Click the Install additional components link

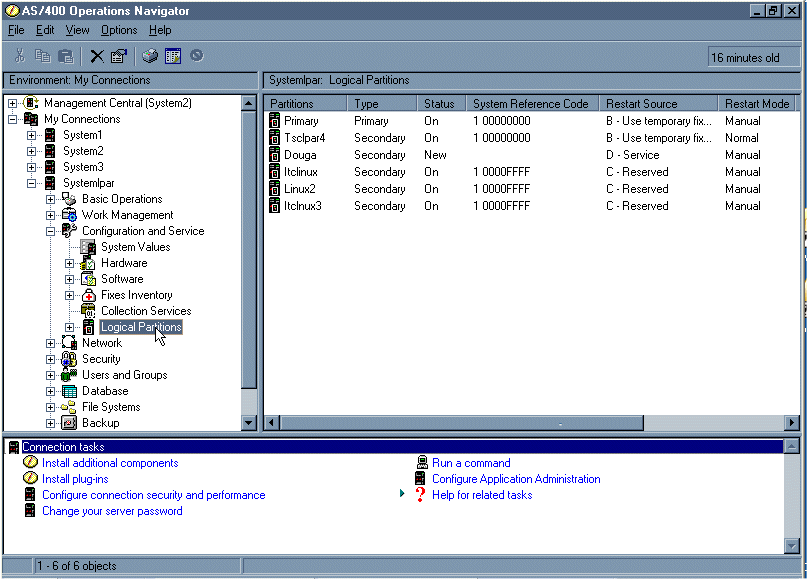(x=110, y=463)
